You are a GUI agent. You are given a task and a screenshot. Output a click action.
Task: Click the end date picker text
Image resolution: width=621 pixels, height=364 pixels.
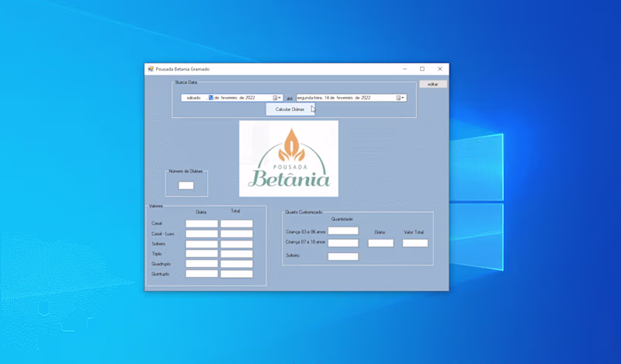tap(334, 98)
